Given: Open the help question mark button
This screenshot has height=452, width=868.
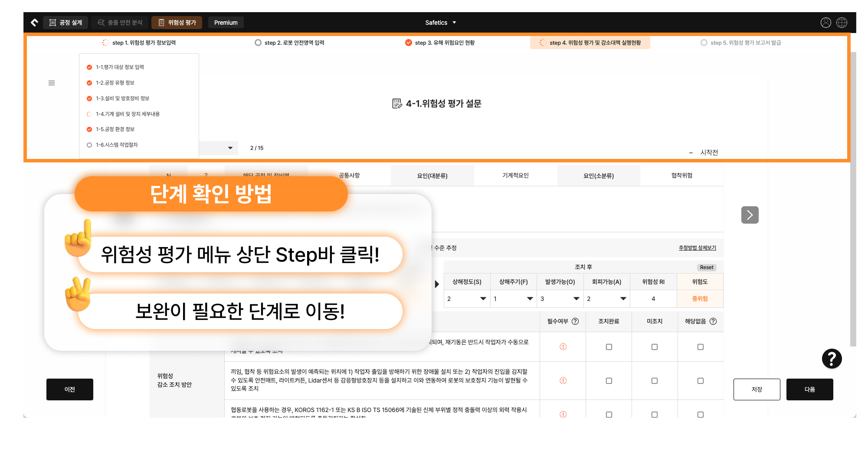Looking at the screenshot, I should point(832,359).
